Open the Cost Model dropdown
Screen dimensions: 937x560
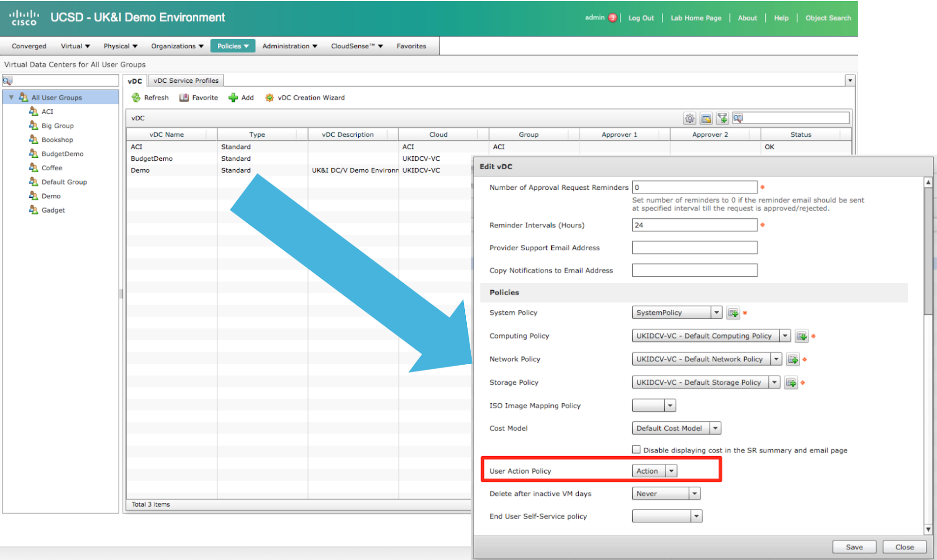coord(716,428)
